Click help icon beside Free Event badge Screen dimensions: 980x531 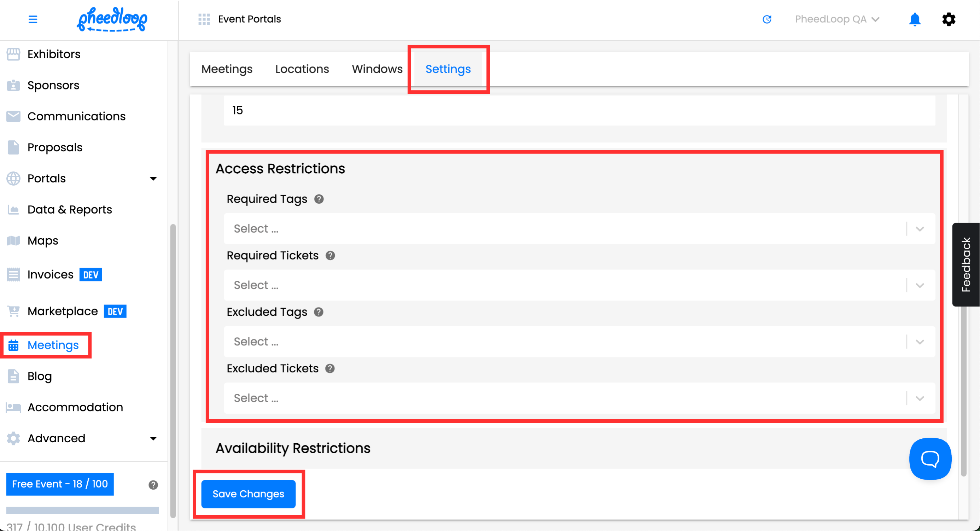(153, 485)
